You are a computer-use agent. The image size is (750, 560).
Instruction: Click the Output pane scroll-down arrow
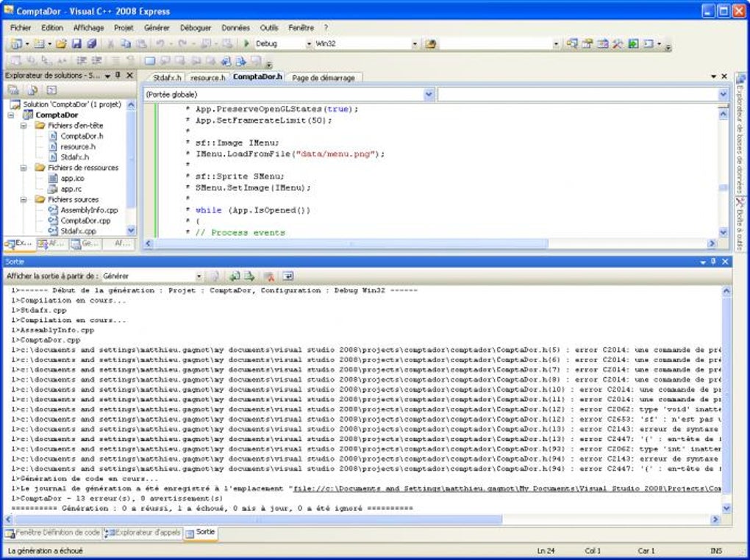point(726,509)
